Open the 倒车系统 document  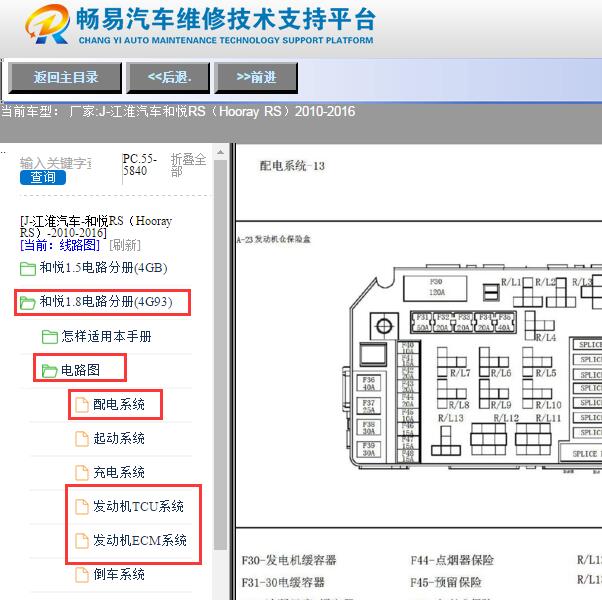click(x=119, y=574)
